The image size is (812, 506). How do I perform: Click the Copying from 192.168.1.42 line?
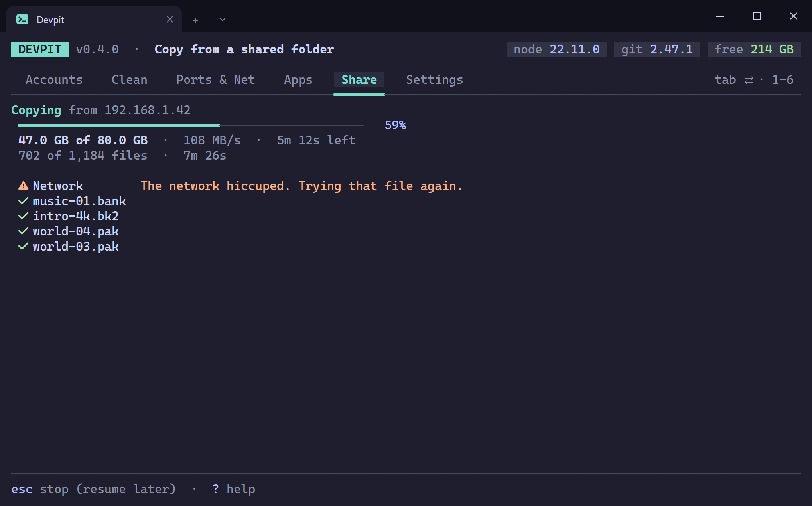click(x=101, y=110)
